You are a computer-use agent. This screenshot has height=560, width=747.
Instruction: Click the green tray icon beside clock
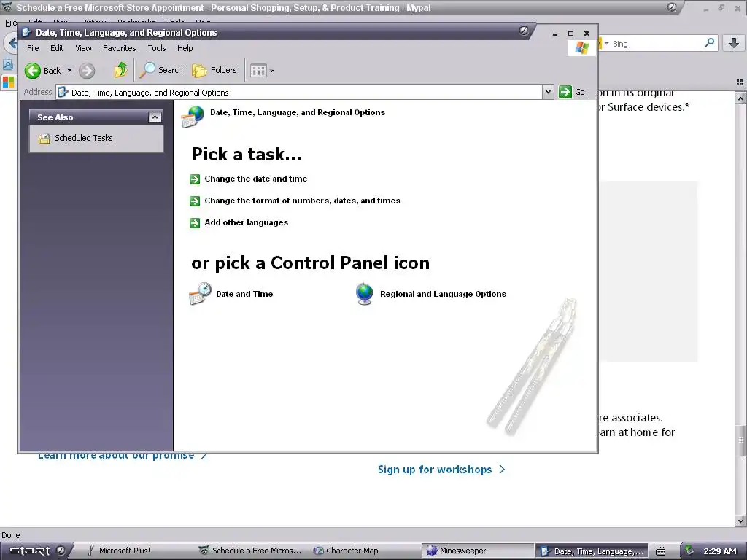(x=689, y=551)
